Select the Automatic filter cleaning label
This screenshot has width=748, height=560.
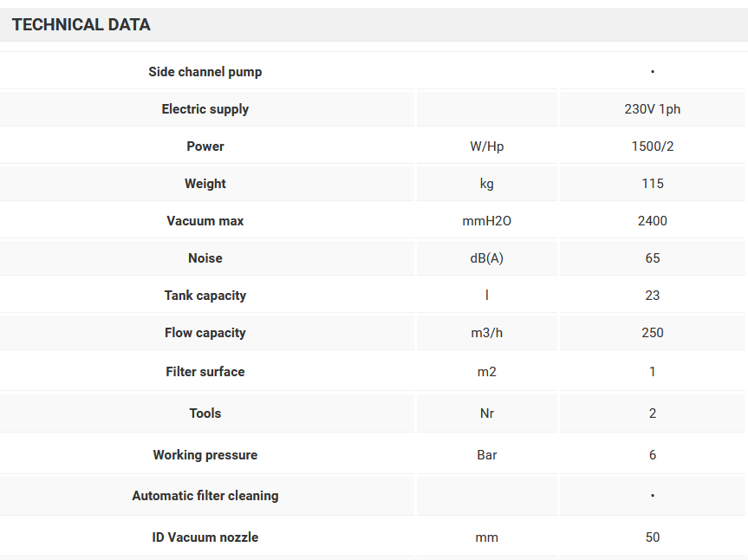pos(205,496)
